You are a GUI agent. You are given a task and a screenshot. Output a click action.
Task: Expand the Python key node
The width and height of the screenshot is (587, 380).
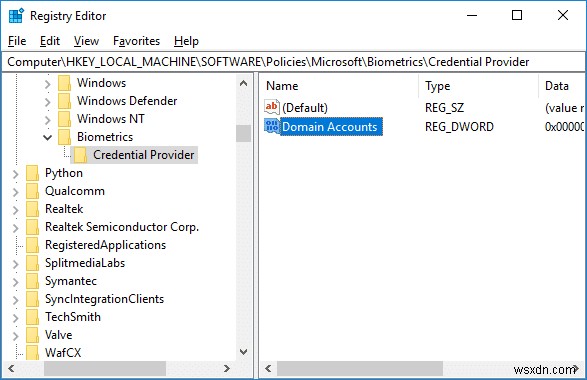[16, 174]
